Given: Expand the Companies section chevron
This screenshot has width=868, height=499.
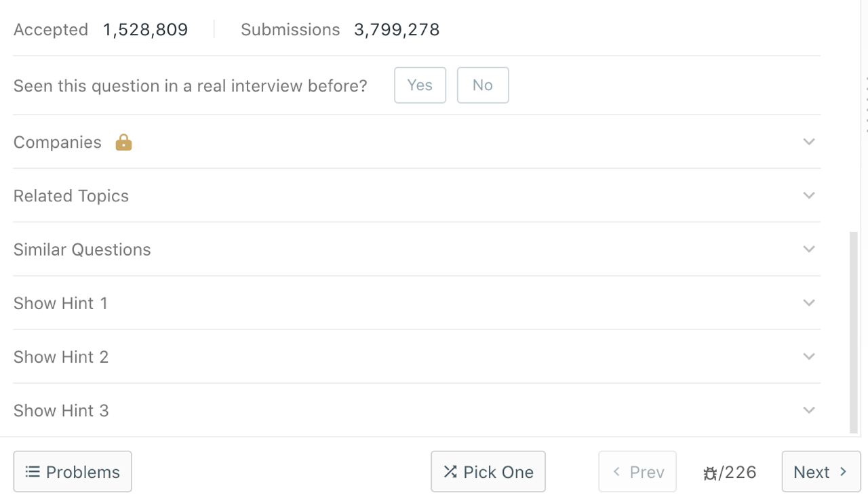Looking at the screenshot, I should (809, 142).
